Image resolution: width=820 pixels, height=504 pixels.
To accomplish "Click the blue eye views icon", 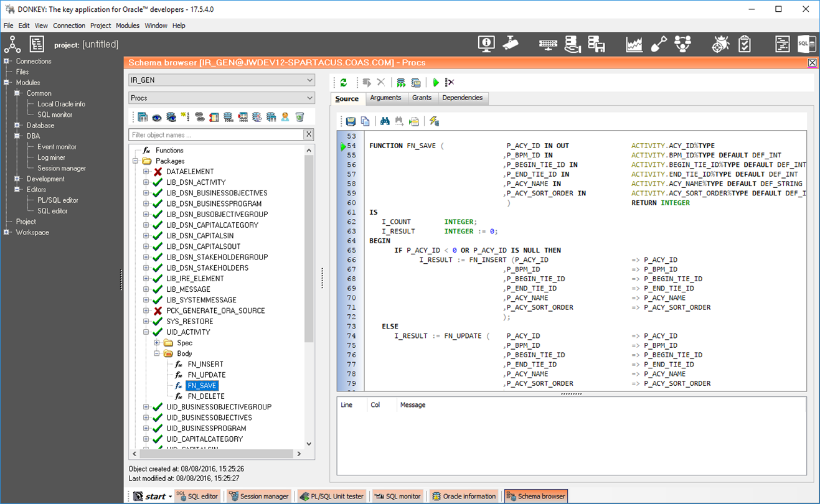I will [x=156, y=117].
